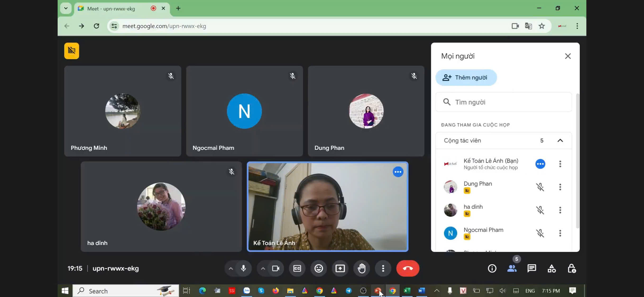Open more actions for ha dinh
644x297 pixels.
560,210
